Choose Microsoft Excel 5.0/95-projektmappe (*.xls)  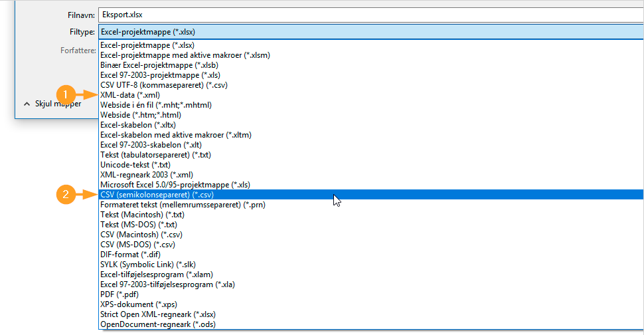click(x=371, y=185)
